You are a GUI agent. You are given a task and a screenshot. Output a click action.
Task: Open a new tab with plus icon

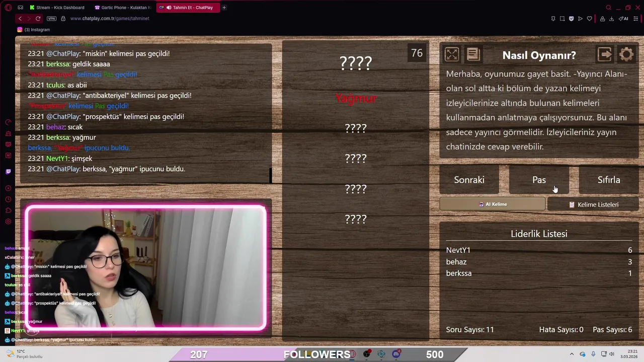pos(224,8)
